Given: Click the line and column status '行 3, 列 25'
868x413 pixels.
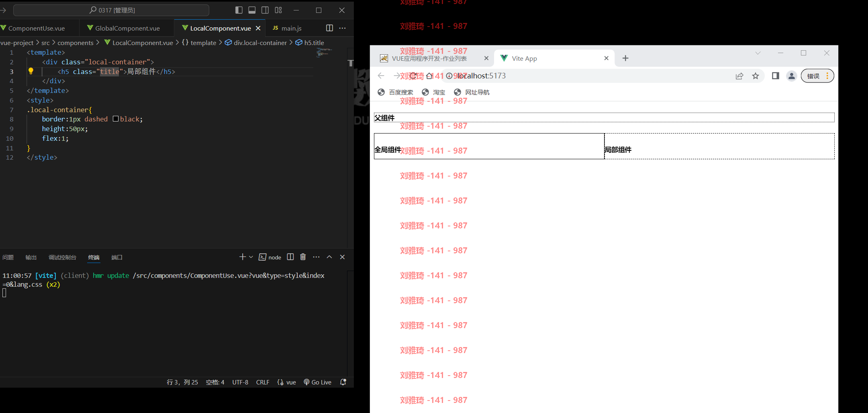Looking at the screenshot, I should 182,382.
